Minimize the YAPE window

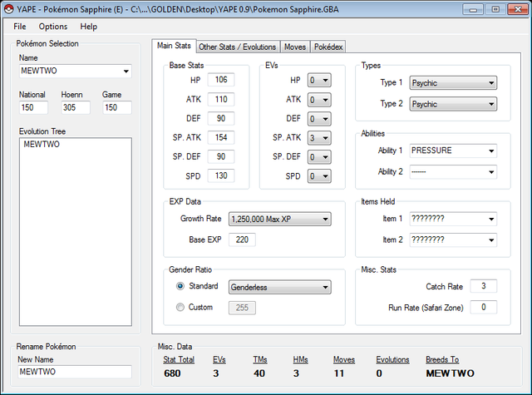[x=473, y=9]
